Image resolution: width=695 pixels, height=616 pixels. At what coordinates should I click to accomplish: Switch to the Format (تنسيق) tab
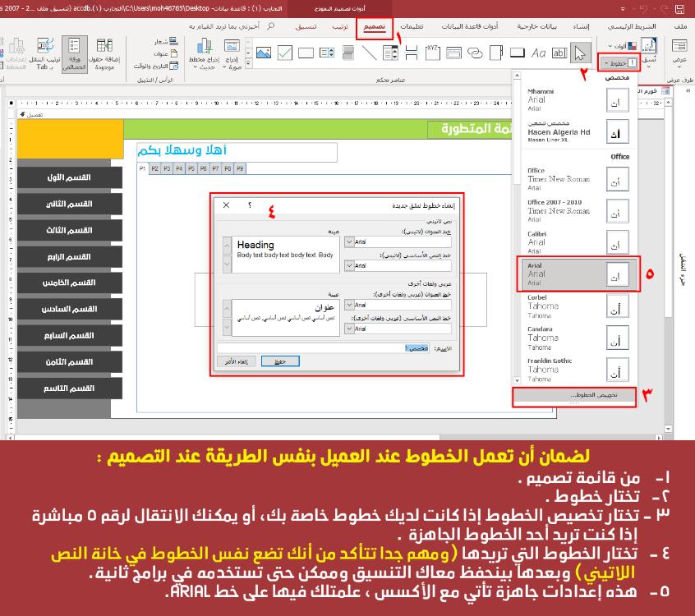pyautogui.click(x=306, y=26)
